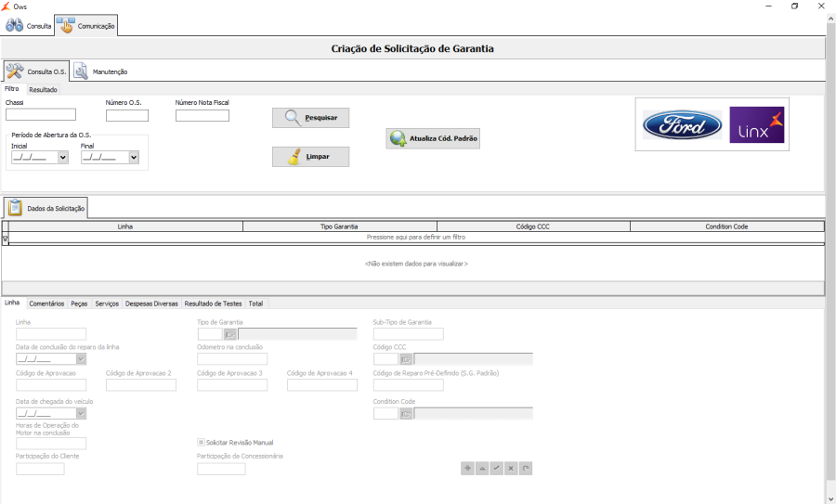Image resolution: width=836 pixels, height=504 pixels.
Task: Click the edit record triangle icon
Action: (482, 469)
